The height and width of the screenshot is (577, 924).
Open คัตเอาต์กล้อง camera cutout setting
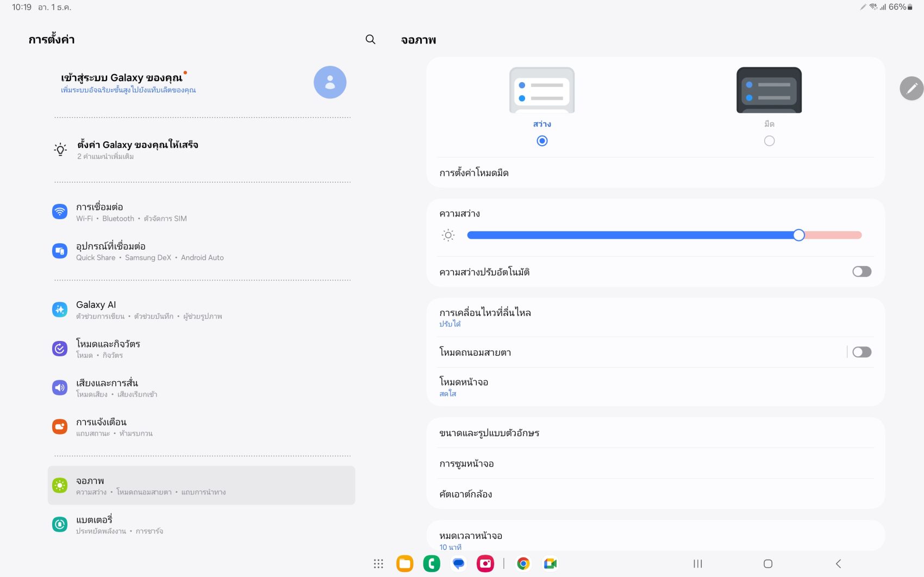(x=655, y=494)
